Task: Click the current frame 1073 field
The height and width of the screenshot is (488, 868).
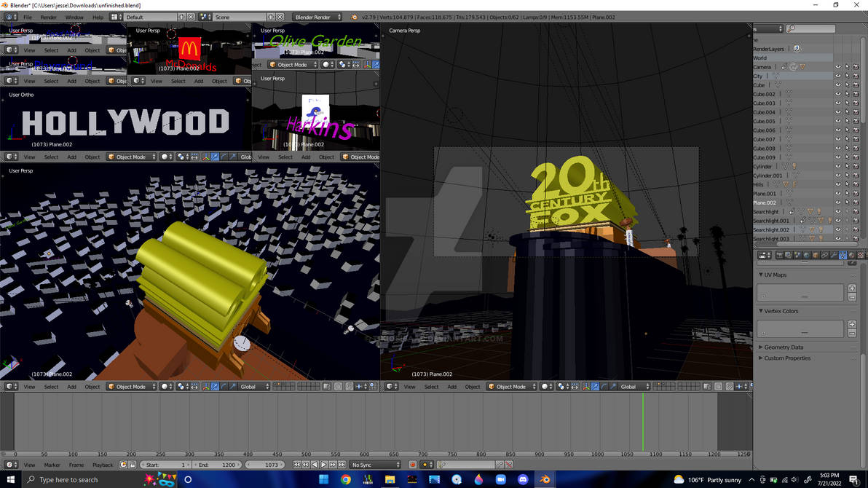Action: click(265, 465)
